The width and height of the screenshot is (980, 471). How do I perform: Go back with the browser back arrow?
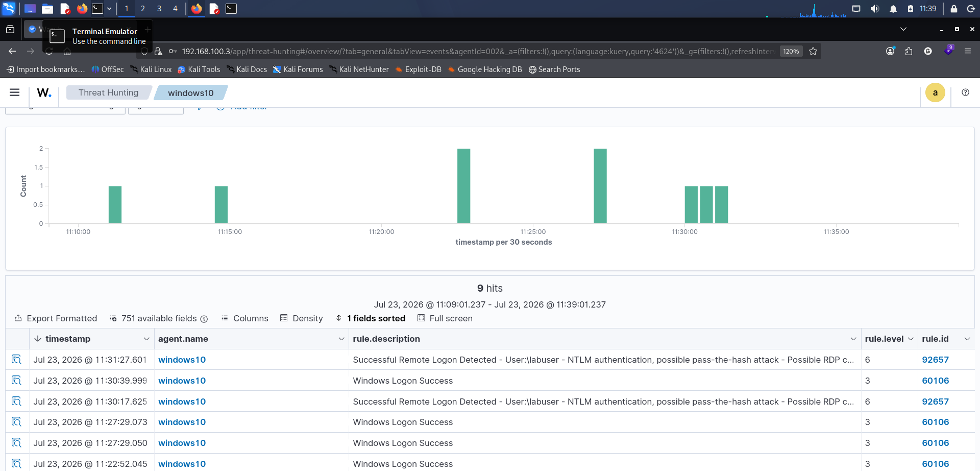click(12, 51)
